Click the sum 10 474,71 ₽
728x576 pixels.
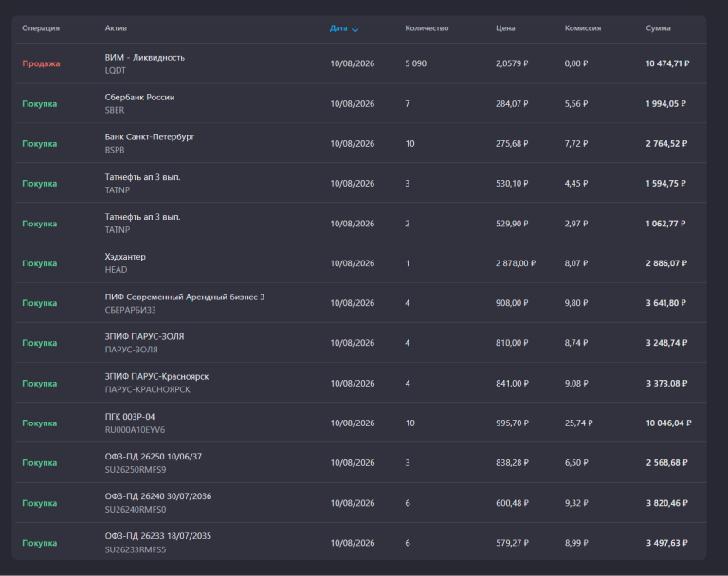(x=667, y=63)
